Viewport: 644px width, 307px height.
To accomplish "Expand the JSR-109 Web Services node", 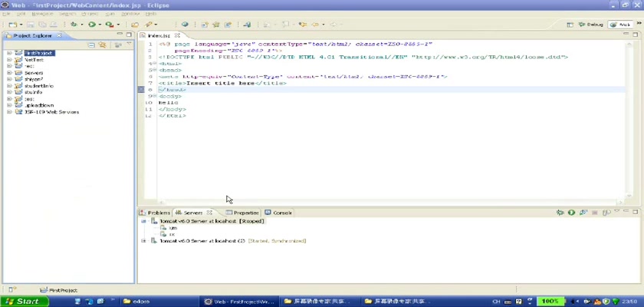I will (x=8, y=112).
